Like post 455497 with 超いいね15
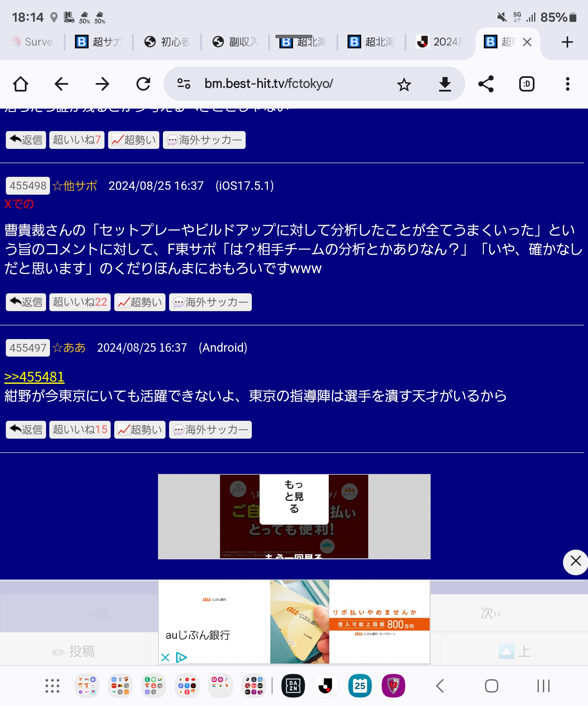The image size is (588, 706). pyautogui.click(x=80, y=430)
